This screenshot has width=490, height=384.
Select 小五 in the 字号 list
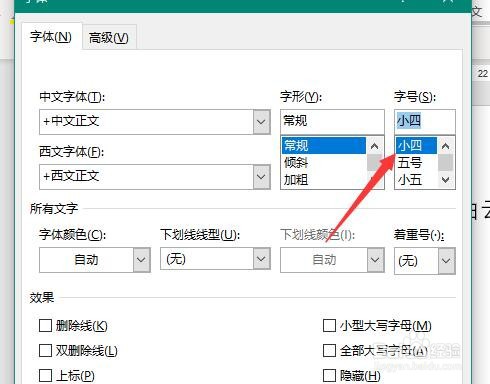pos(417,180)
